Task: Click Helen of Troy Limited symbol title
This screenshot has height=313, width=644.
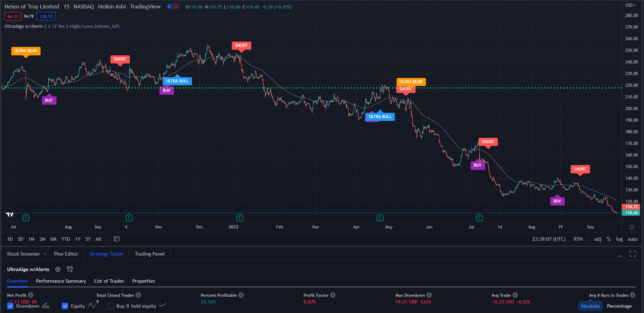Action: pos(31,6)
